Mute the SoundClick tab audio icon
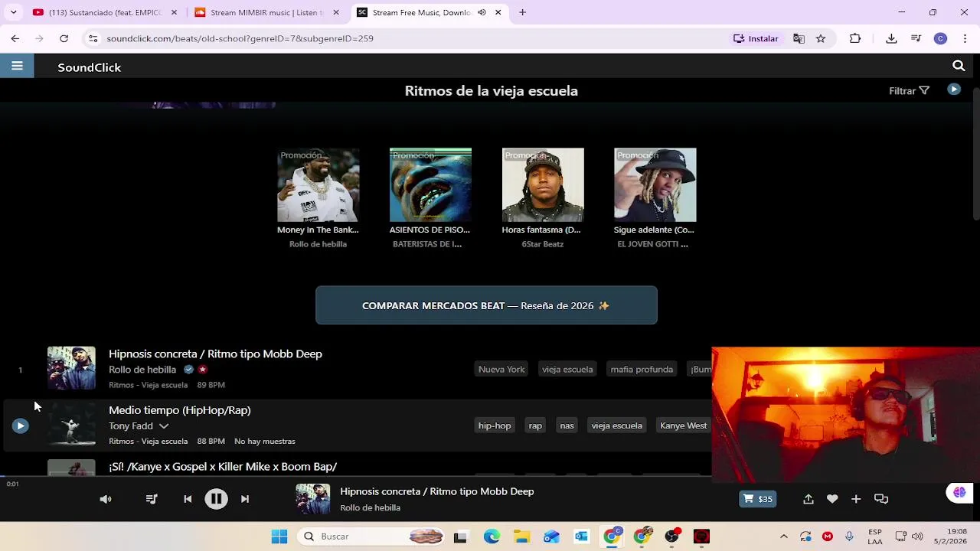This screenshot has width=980, height=551. coord(482,12)
